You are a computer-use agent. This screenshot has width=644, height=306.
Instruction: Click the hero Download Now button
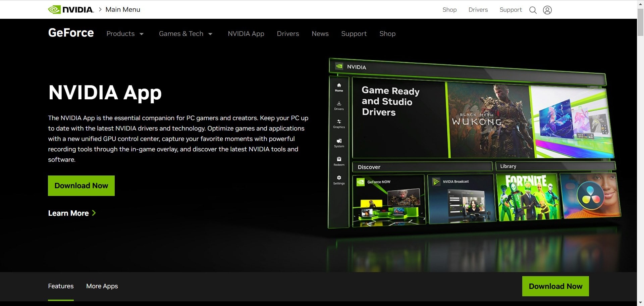[81, 186]
